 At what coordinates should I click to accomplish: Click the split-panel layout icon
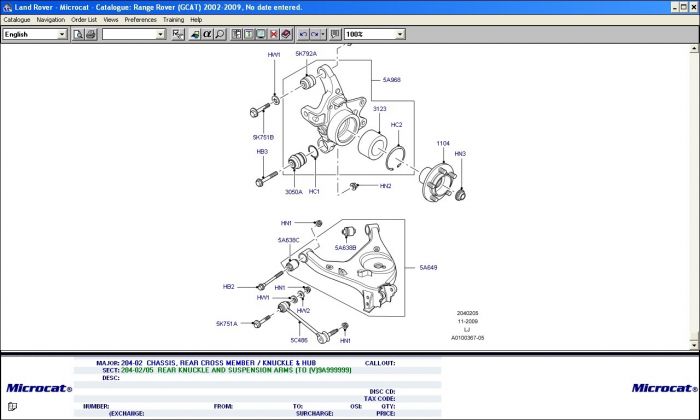236,34
